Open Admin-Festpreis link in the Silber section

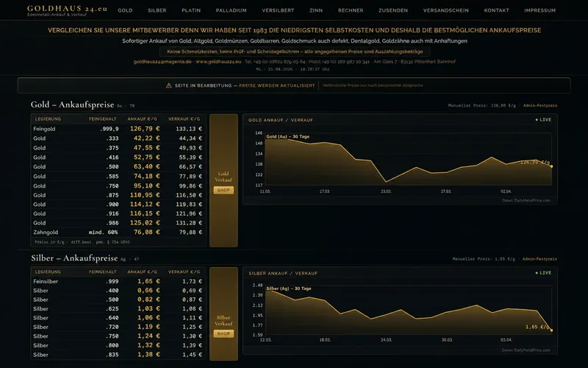click(539, 259)
